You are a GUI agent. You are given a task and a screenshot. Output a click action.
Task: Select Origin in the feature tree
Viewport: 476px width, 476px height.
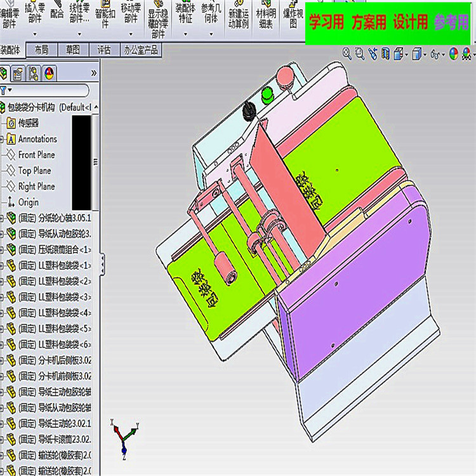pyautogui.click(x=23, y=202)
